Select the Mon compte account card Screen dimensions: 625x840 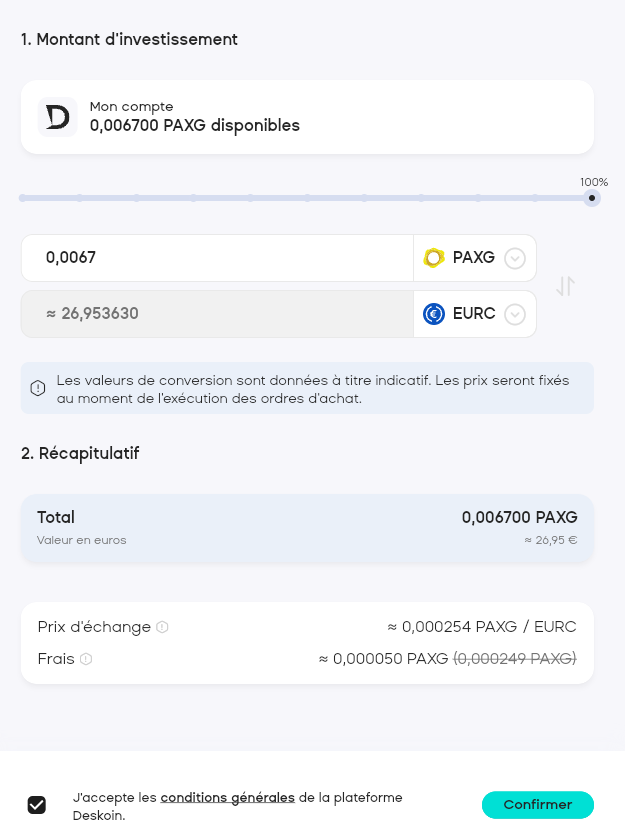coord(307,117)
